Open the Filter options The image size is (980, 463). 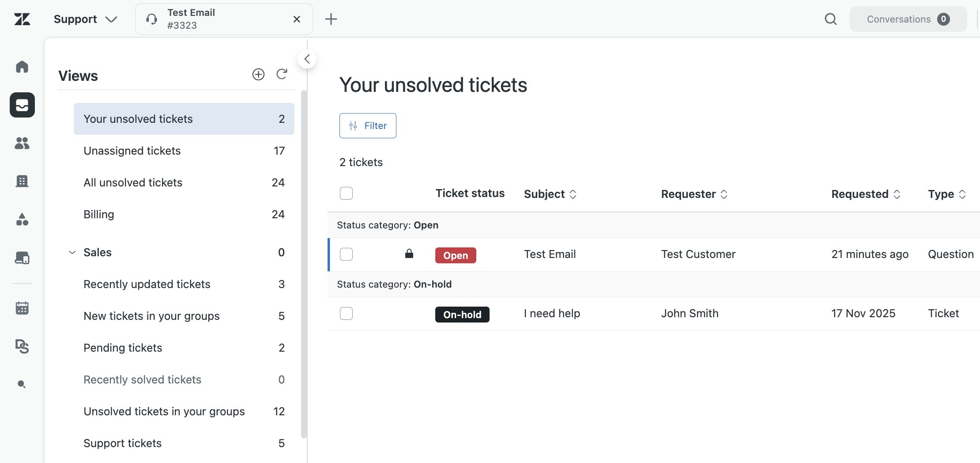(x=368, y=125)
